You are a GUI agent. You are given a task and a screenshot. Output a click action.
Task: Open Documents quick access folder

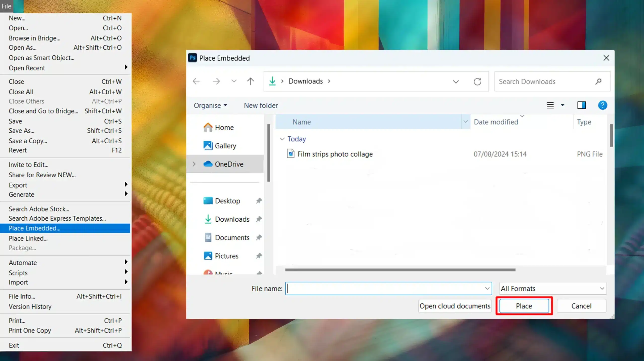[227, 237]
